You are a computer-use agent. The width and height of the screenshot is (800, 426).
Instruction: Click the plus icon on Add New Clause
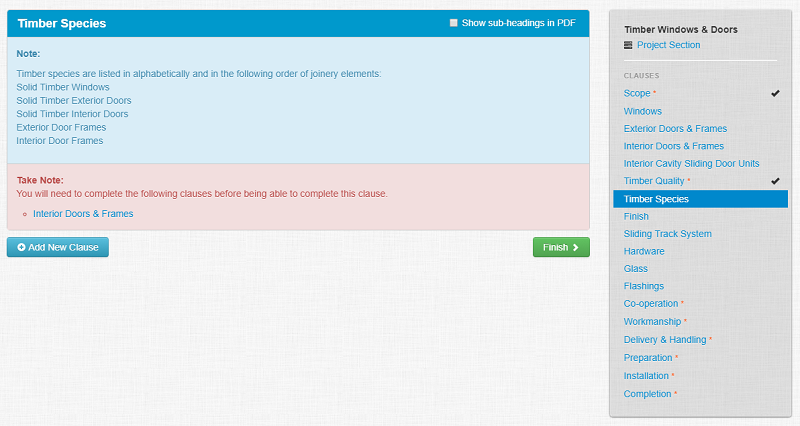[x=21, y=247]
